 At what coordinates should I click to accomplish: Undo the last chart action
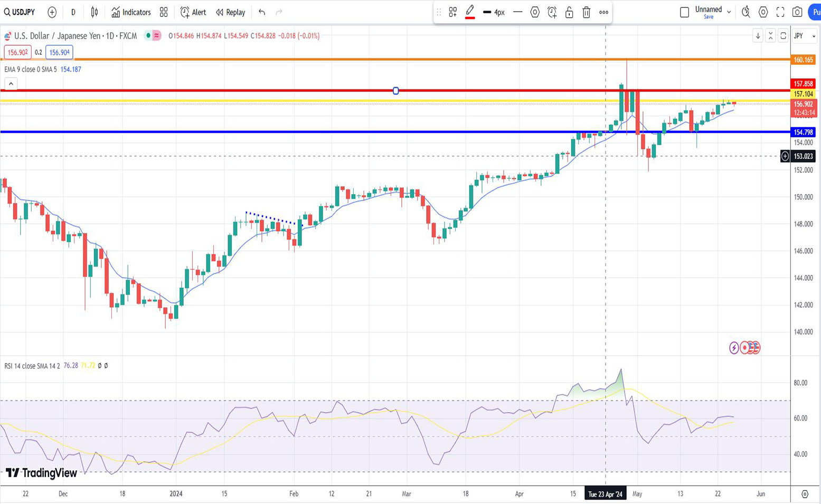click(262, 12)
